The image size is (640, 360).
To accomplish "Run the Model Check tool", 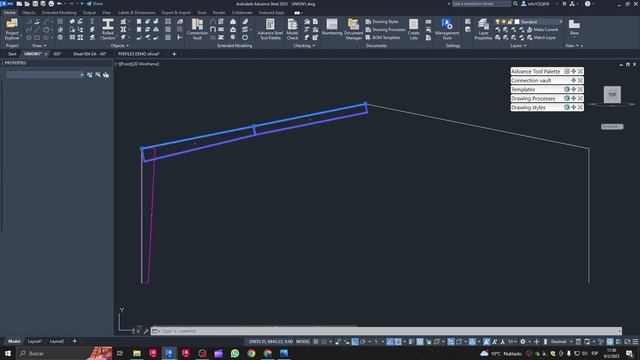I will click(292, 29).
